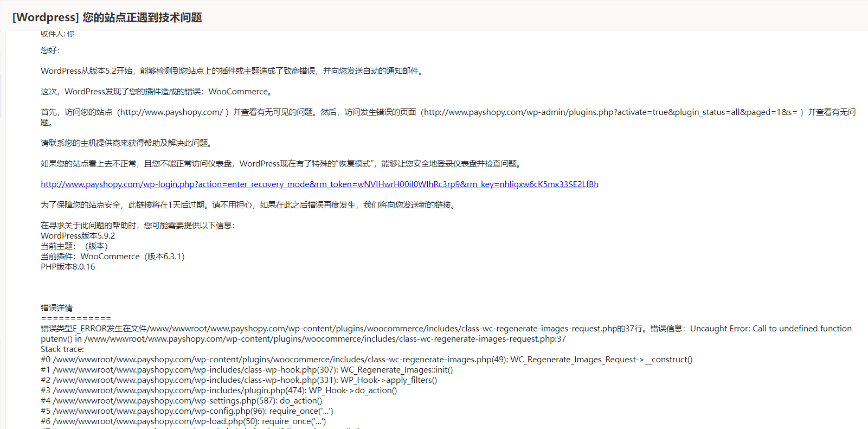
Task: Click the sentence about the link expiring '1天后过期'
Action: [x=249, y=205]
